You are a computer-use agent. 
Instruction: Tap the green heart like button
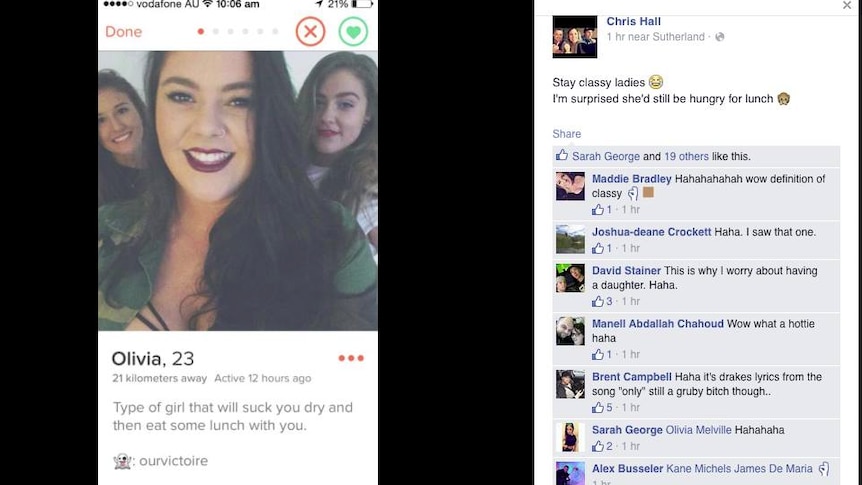[353, 31]
